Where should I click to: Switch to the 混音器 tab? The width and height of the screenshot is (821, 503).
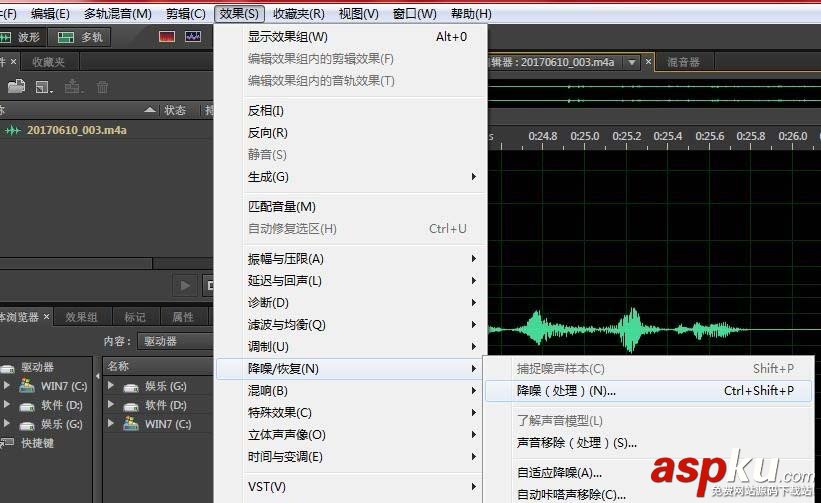coord(683,62)
